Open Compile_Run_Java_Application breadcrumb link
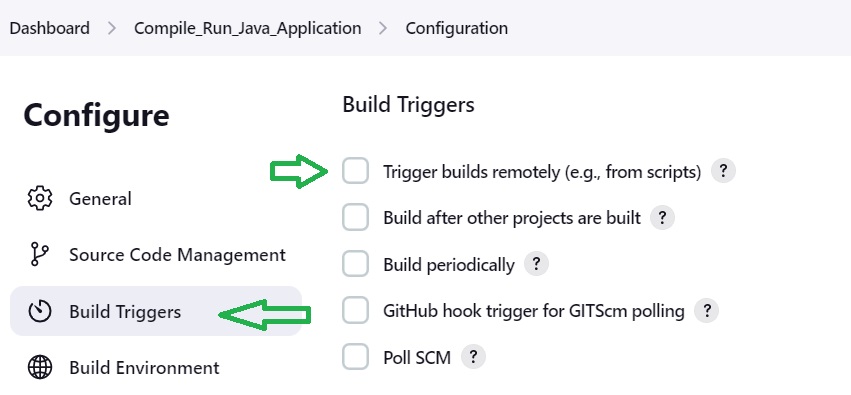The height and width of the screenshot is (395, 851). coord(247,28)
